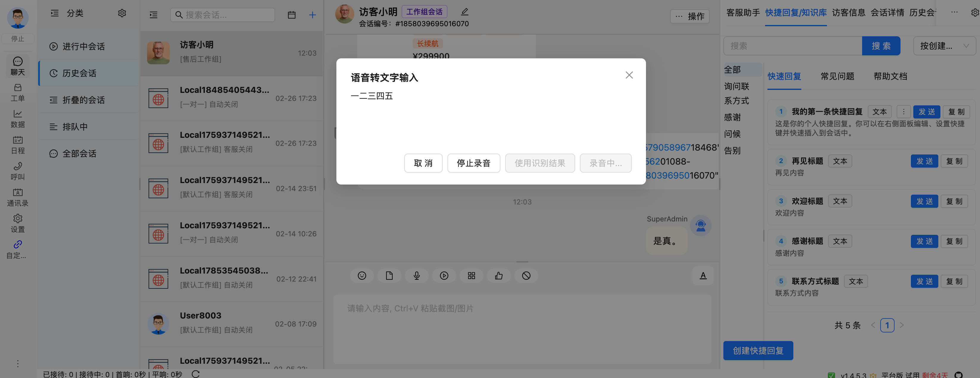Image resolution: width=980 pixels, height=378 pixels.
Task: Toggle the 停止 agent status button
Action: pyautogui.click(x=18, y=39)
